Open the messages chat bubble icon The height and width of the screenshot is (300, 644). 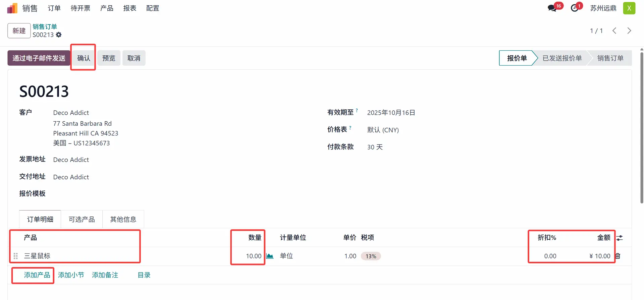pos(552,8)
